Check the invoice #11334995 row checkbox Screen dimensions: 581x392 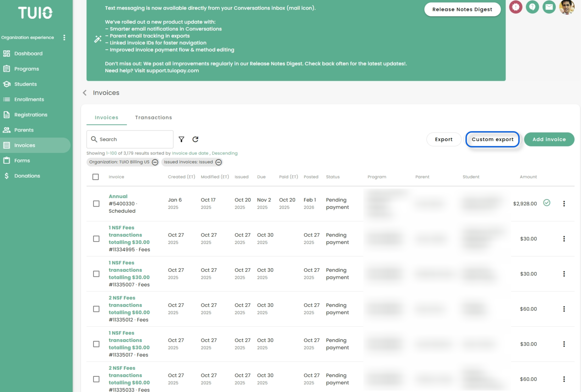tap(96, 239)
